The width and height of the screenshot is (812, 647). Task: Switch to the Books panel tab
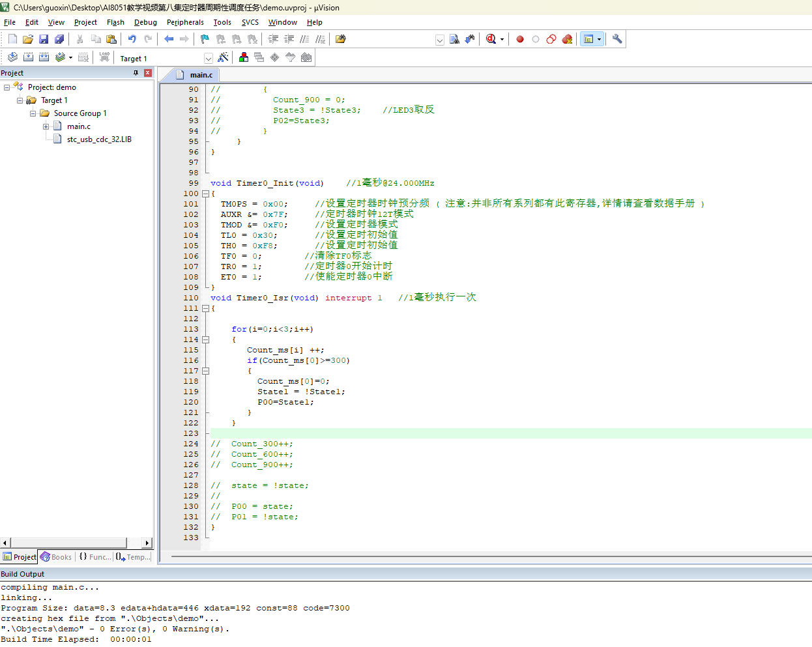(56, 557)
